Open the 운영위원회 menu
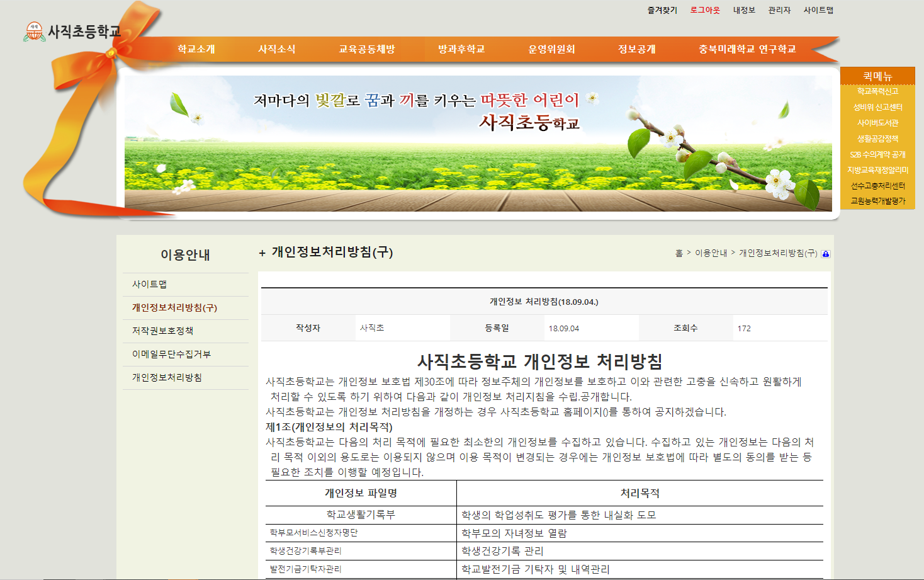 552,49
